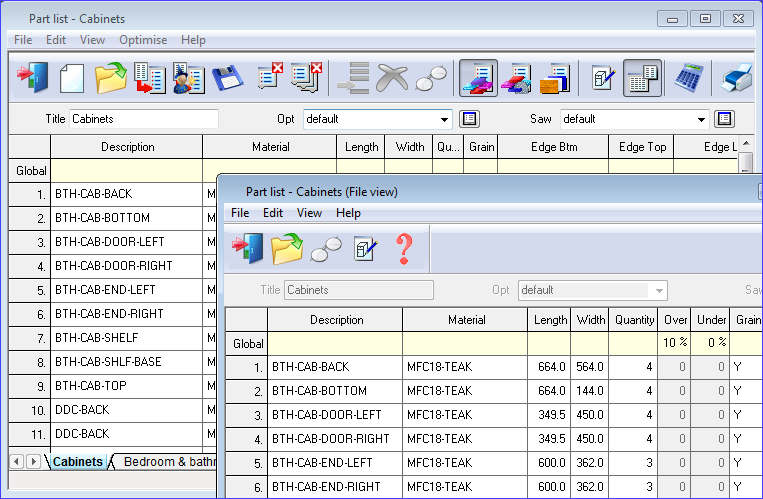Click the exit door icon in main toolbar

pyautogui.click(x=33, y=78)
